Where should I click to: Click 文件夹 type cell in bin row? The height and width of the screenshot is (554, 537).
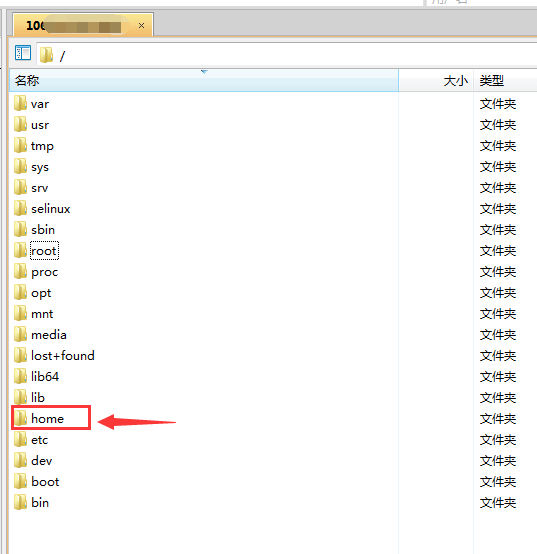(498, 503)
